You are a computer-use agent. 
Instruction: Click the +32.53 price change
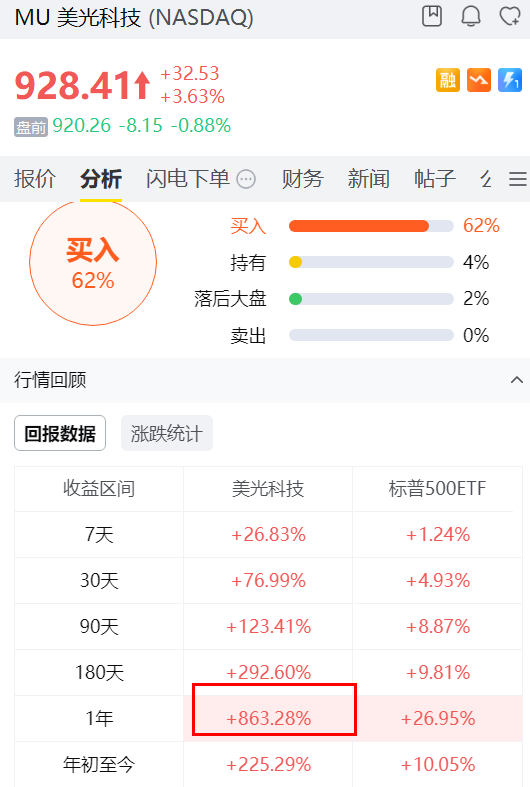pyautogui.click(x=190, y=74)
